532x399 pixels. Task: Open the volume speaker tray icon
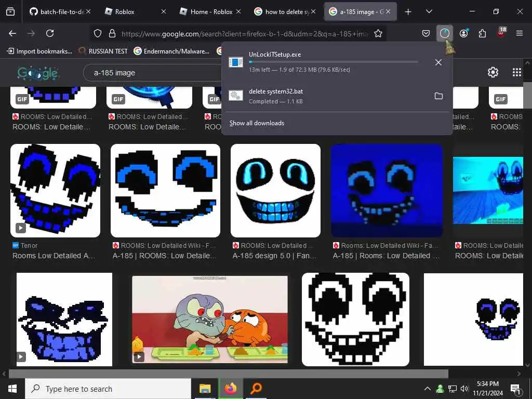click(x=464, y=389)
